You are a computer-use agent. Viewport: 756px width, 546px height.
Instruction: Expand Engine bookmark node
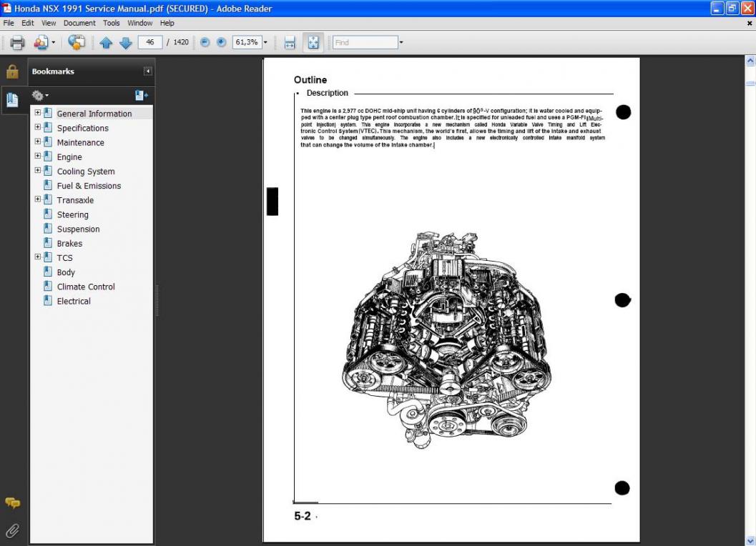(x=38, y=156)
